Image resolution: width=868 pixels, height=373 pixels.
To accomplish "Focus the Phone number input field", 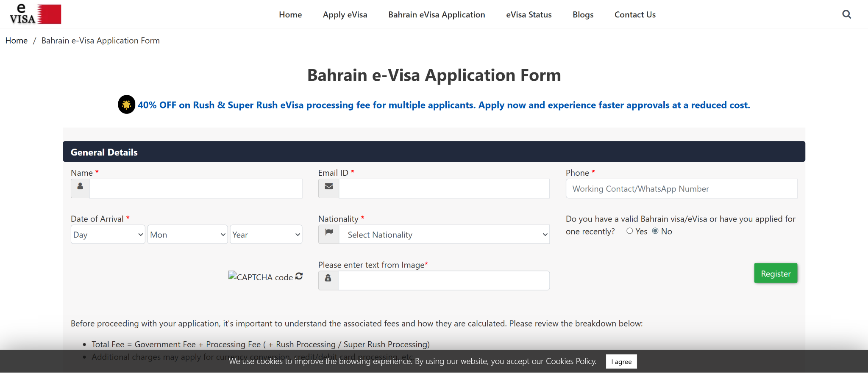I will (x=681, y=189).
